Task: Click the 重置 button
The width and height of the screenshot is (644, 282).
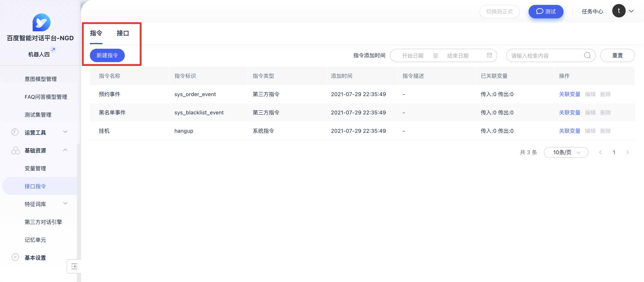Action: pos(617,55)
